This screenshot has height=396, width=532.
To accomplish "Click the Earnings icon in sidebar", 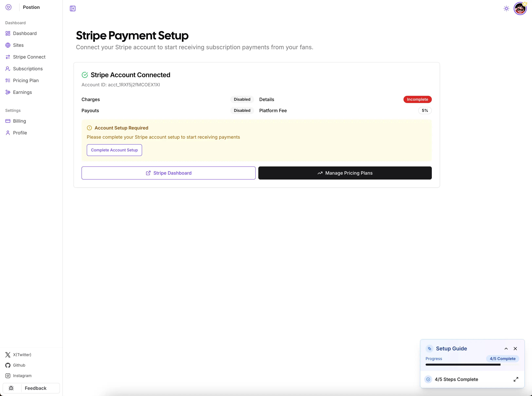I will [x=8, y=92].
